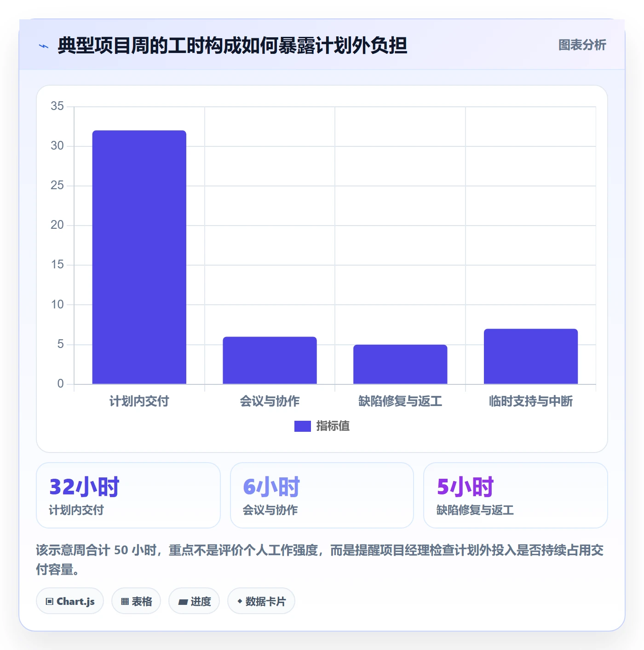Click the Chart.js tag
The width and height of the screenshot is (644, 650).
pyautogui.click(x=70, y=601)
